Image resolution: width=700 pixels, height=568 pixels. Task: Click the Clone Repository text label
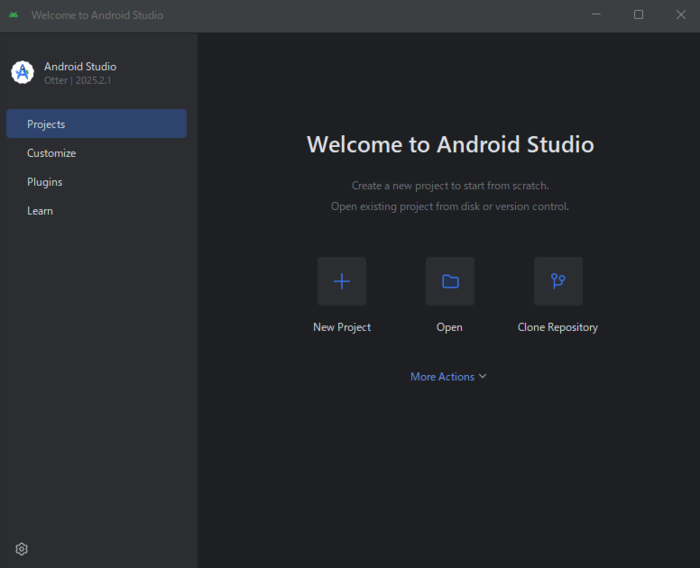[x=557, y=327]
